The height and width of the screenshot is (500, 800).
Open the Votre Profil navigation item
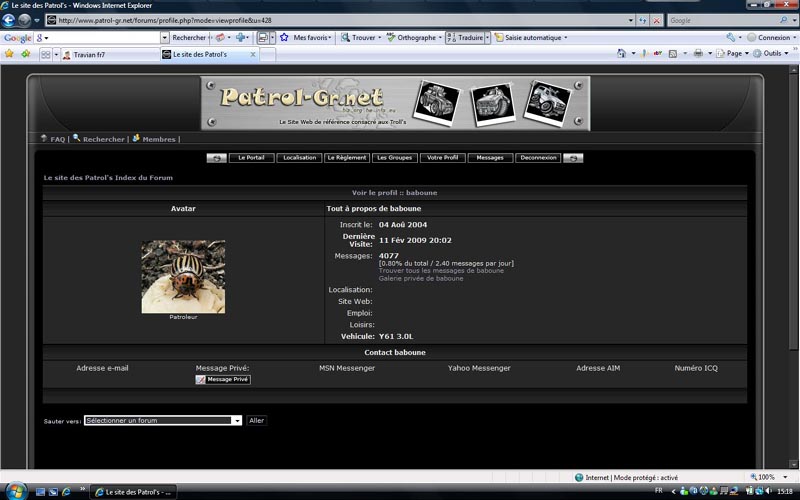click(x=442, y=158)
